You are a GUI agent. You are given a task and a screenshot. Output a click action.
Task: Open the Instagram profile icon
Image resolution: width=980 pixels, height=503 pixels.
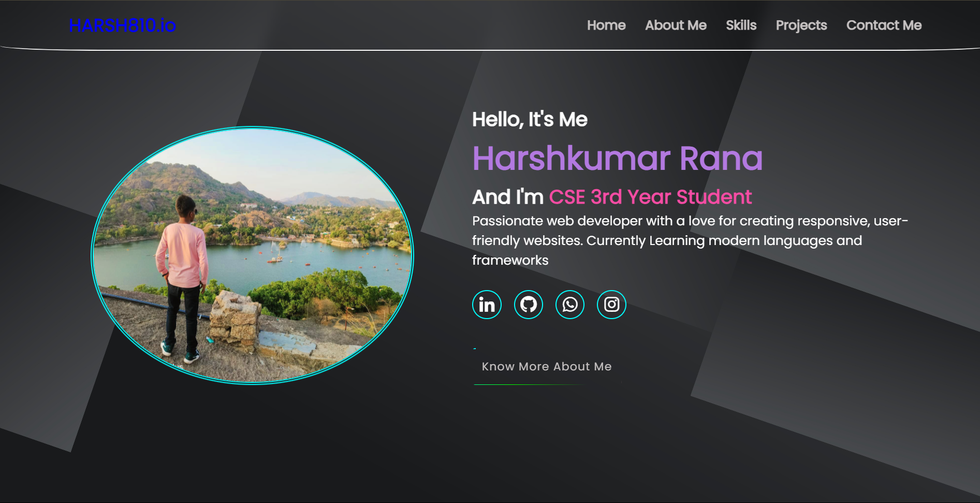pos(611,305)
